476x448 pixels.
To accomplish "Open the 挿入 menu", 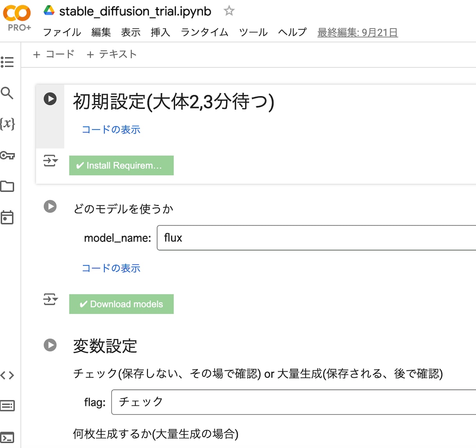I will (x=160, y=32).
